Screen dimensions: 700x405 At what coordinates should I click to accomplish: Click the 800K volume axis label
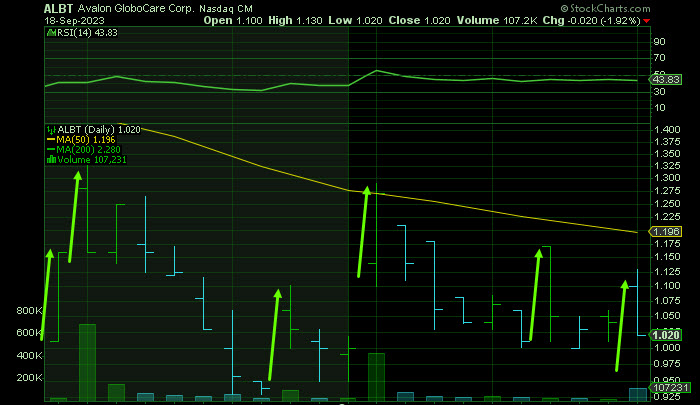(29, 310)
